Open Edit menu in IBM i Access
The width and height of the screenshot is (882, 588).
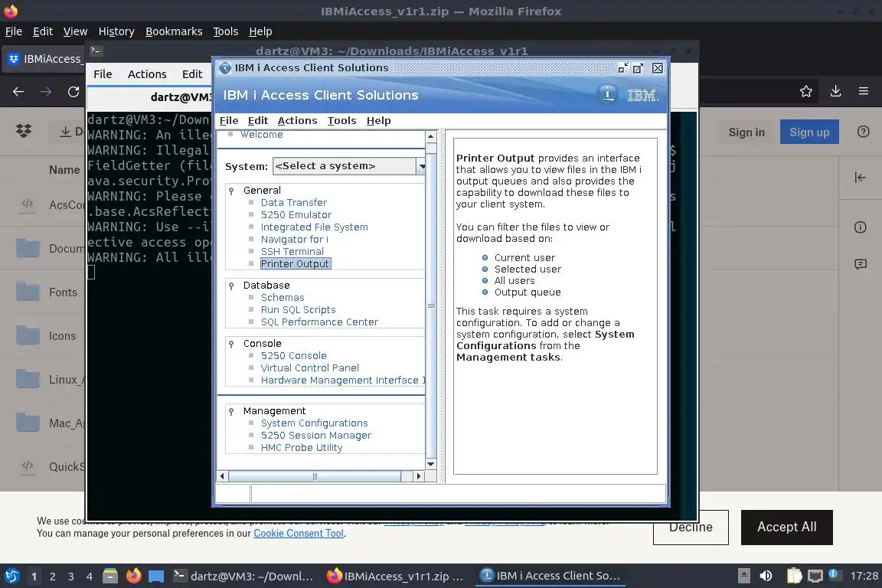257,120
